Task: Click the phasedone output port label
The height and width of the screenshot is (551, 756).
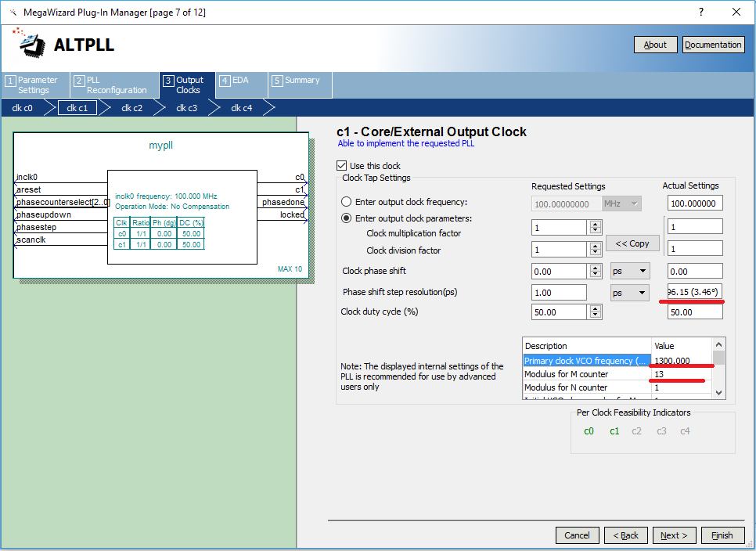Action: (283, 202)
